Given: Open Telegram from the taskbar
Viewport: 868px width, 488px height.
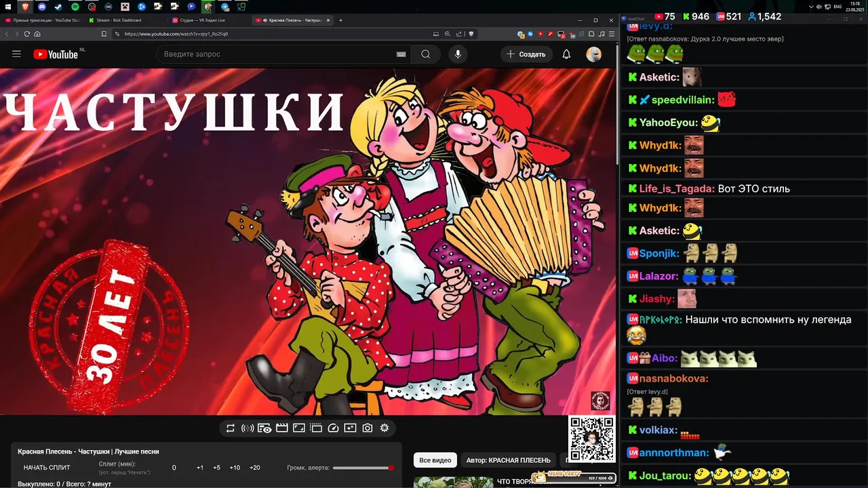Looking at the screenshot, I should pyautogui.click(x=224, y=7).
